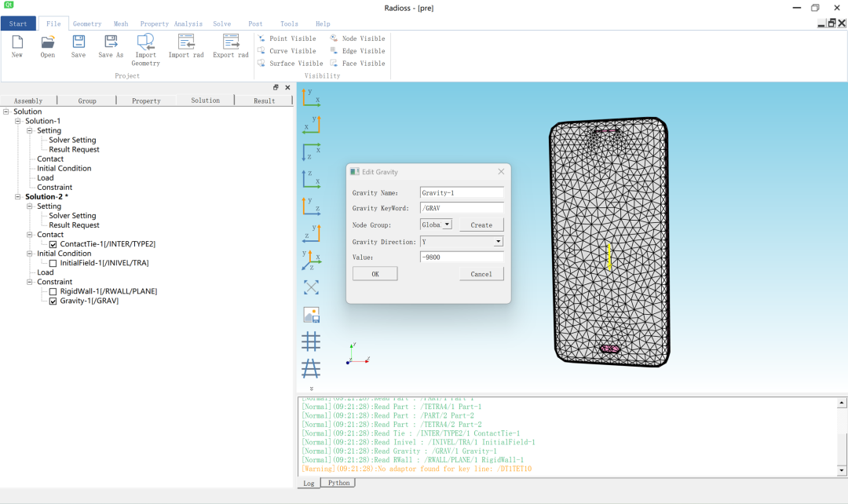Switch to Result panel tab
The width and height of the screenshot is (848, 504).
[x=265, y=100]
